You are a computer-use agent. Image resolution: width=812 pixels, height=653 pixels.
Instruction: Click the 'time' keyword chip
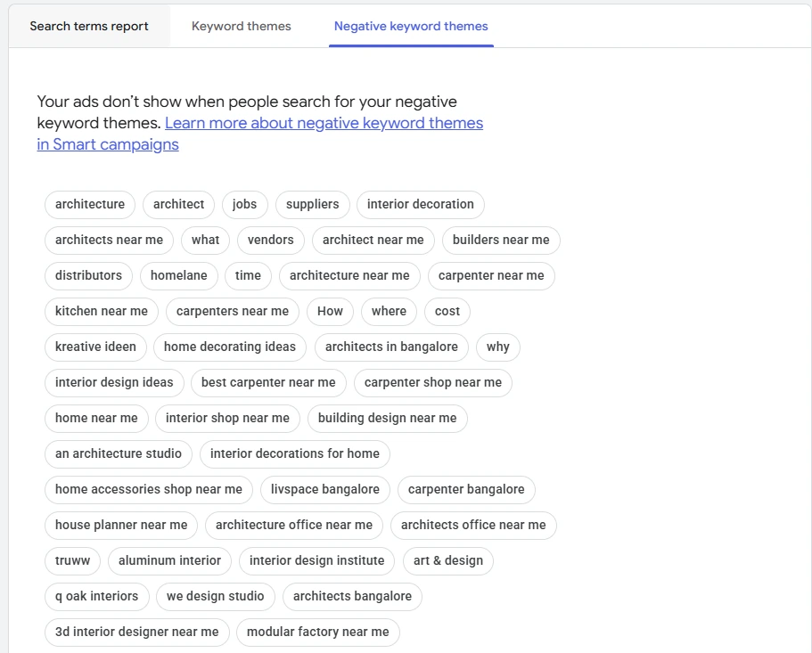(x=248, y=276)
